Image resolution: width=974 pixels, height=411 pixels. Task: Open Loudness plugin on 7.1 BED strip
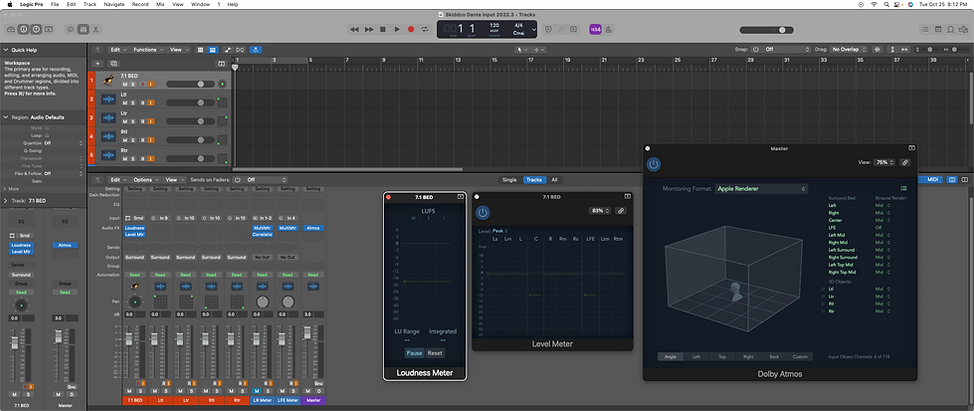[x=134, y=228]
